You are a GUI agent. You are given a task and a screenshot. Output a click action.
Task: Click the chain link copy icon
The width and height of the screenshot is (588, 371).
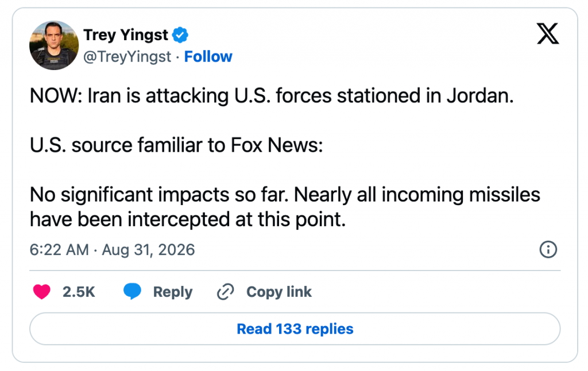click(x=225, y=292)
